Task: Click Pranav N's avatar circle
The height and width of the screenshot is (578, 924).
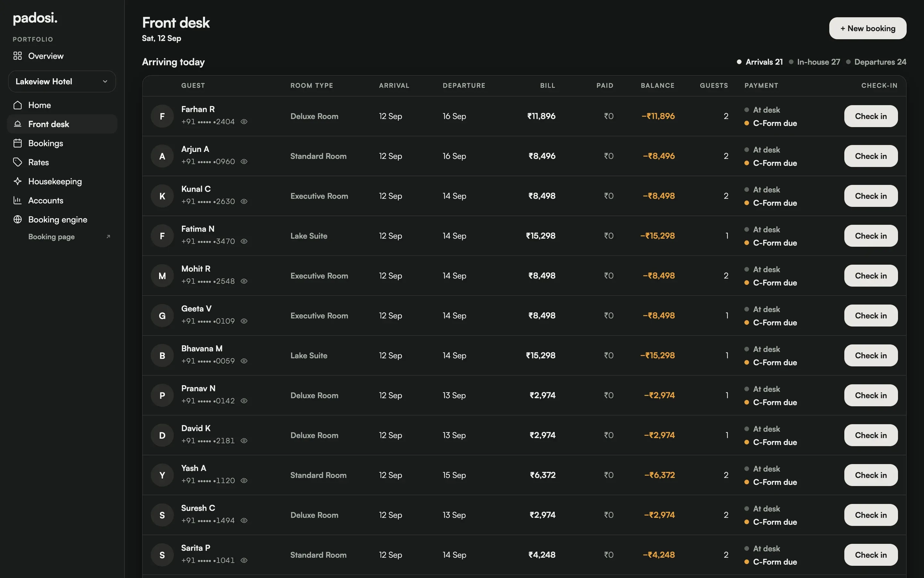Action: 162,396
